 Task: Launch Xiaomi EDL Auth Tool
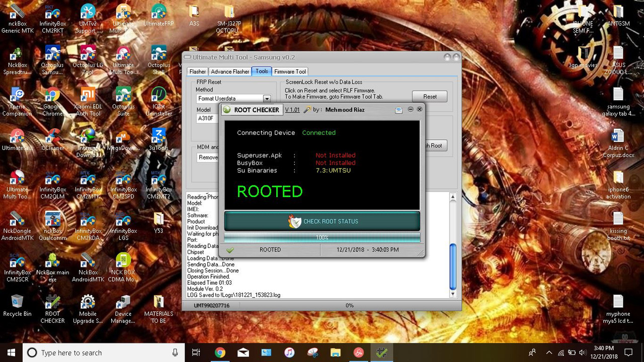pyautogui.click(x=88, y=102)
